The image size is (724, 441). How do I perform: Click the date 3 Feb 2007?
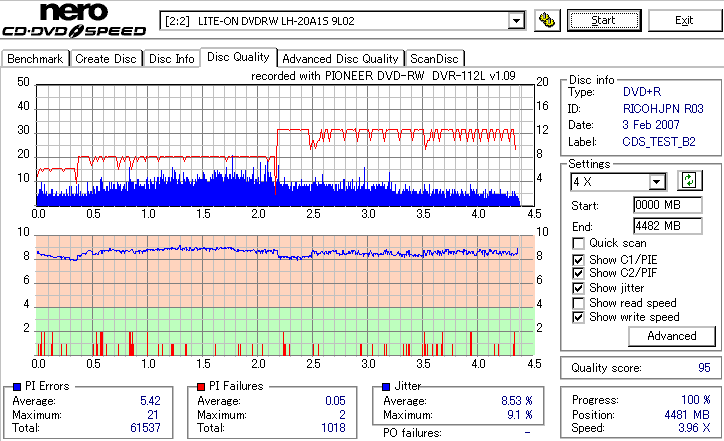click(x=651, y=125)
